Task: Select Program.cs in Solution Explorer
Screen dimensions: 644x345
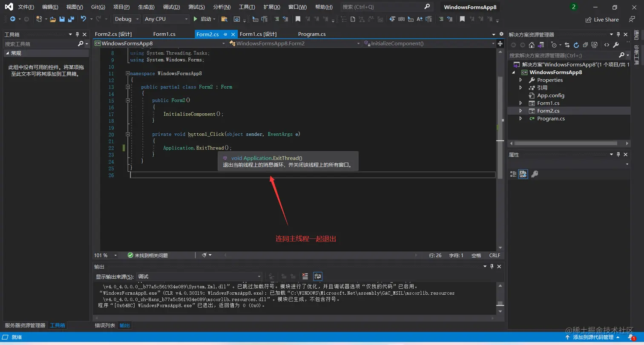Action: coord(551,118)
